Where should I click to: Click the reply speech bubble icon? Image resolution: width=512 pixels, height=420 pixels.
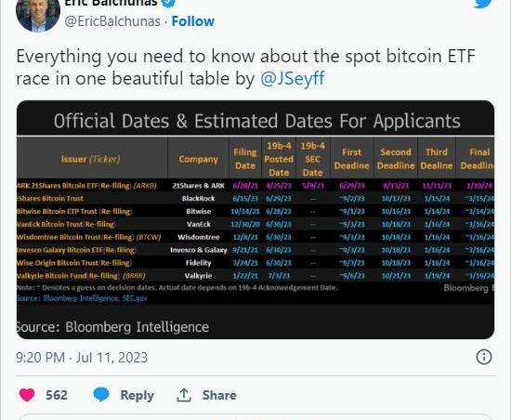pyautogui.click(x=101, y=395)
